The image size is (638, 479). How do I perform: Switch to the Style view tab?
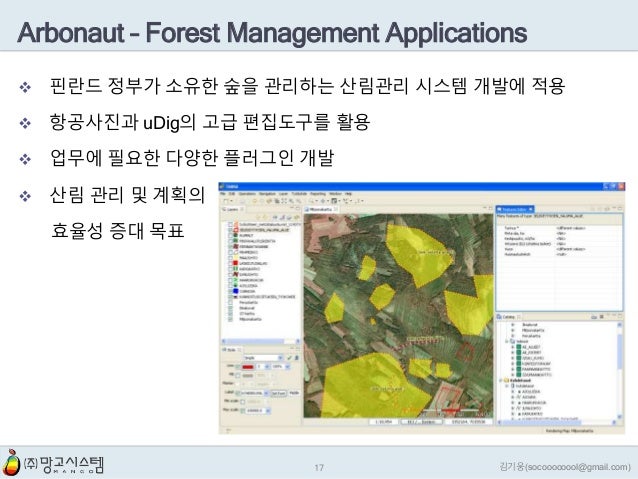231,350
